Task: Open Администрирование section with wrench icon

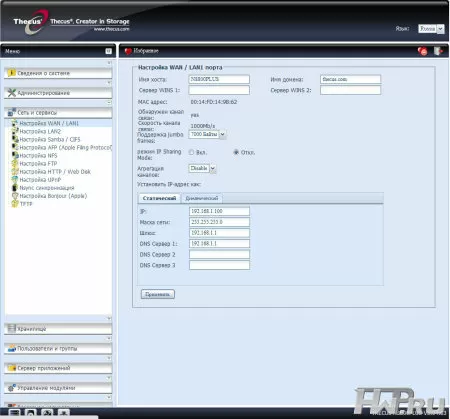Action: point(58,93)
